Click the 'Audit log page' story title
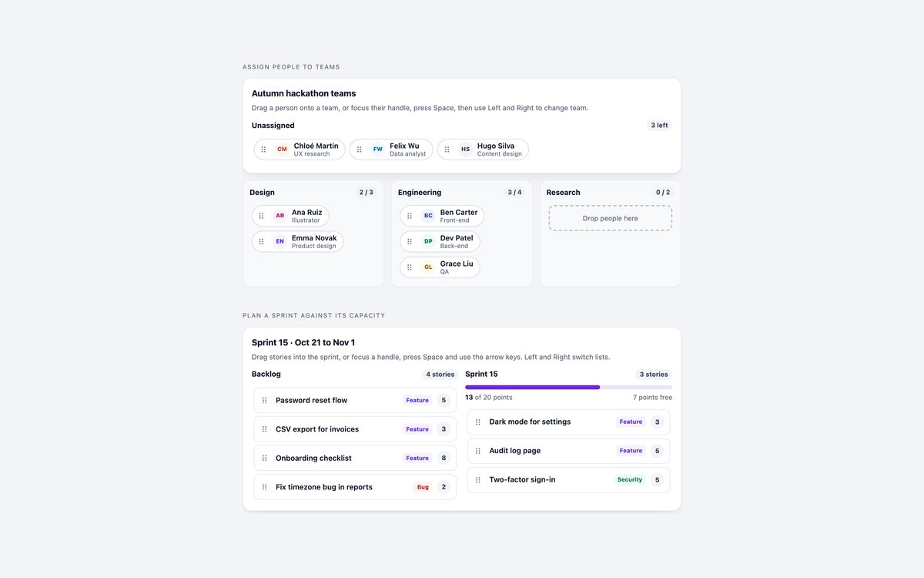The height and width of the screenshot is (578, 924). pyautogui.click(x=515, y=451)
